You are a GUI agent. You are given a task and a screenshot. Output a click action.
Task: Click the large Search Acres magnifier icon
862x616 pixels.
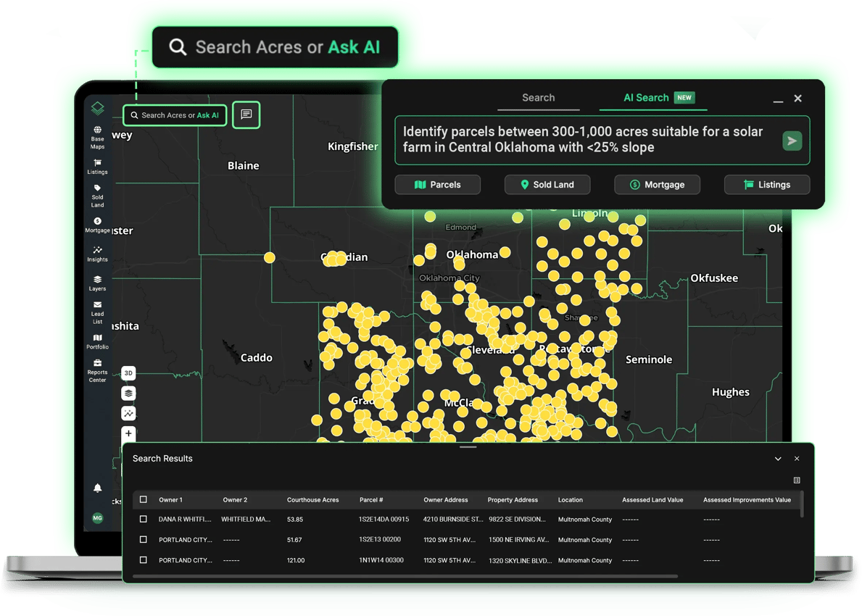[x=178, y=47]
